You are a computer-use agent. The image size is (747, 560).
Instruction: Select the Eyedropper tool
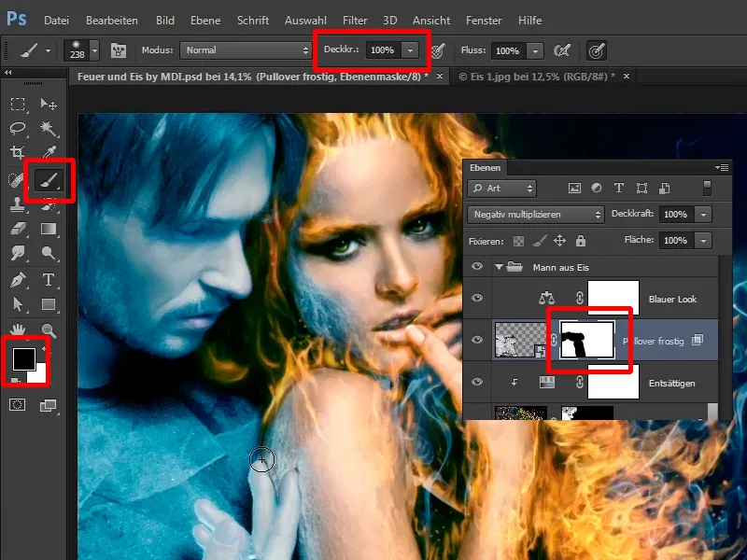click(49, 152)
